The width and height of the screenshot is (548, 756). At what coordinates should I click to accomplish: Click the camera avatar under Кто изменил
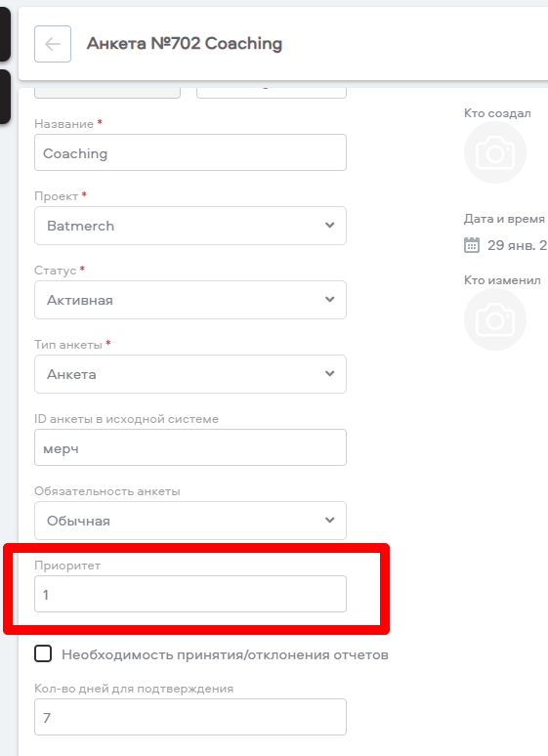coord(495,319)
